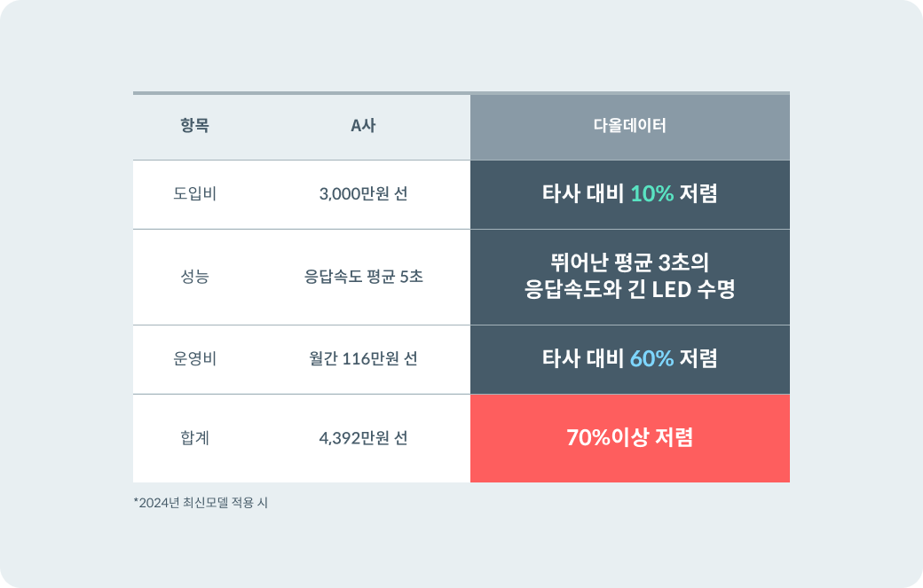Click the 타사 대비 10% 저렴 cell
This screenshot has width=923, height=588.
[629, 194]
